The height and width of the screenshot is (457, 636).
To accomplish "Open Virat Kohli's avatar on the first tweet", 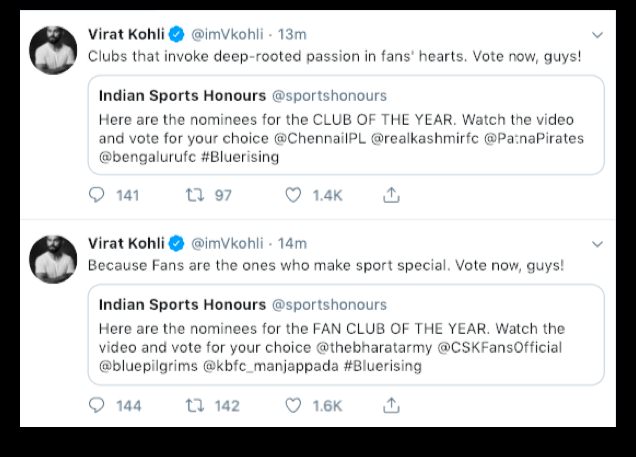I will pyautogui.click(x=53, y=50).
